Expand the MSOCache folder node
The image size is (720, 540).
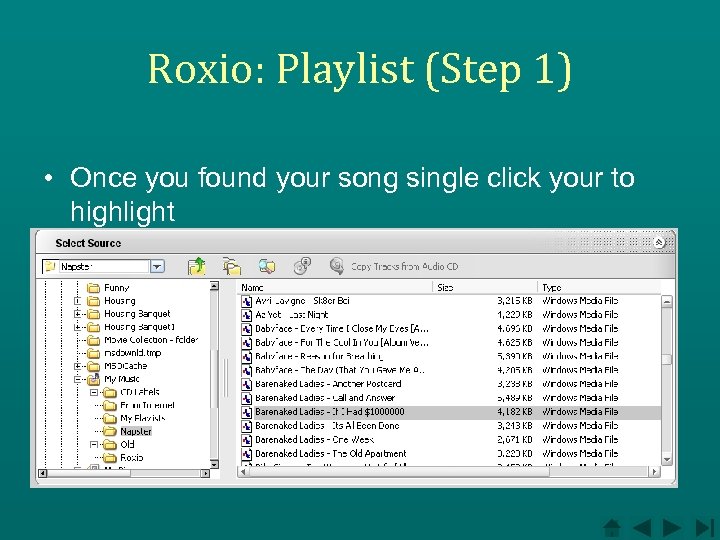click(x=78, y=366)
